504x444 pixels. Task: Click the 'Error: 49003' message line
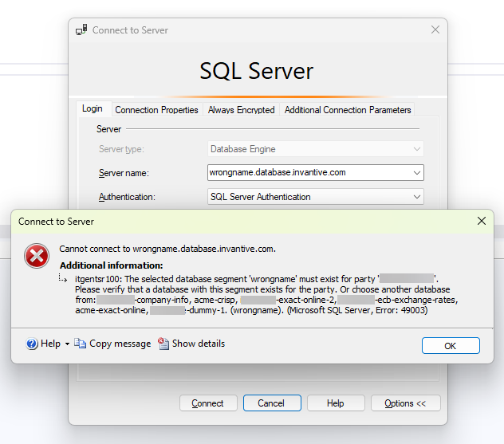[x=251, y=310]
